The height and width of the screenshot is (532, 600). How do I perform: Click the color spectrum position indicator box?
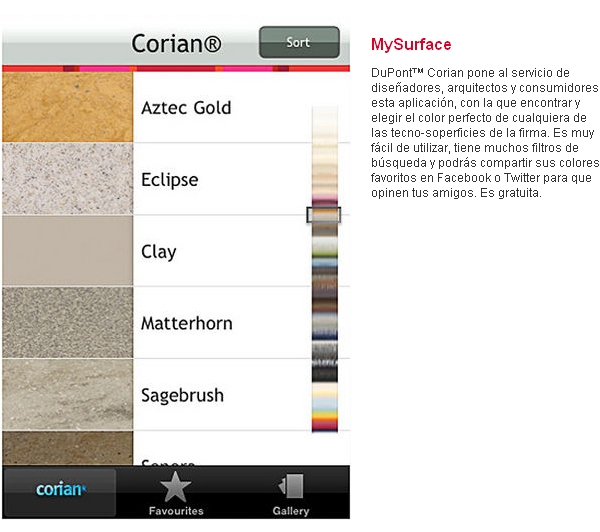click(323, 215)
